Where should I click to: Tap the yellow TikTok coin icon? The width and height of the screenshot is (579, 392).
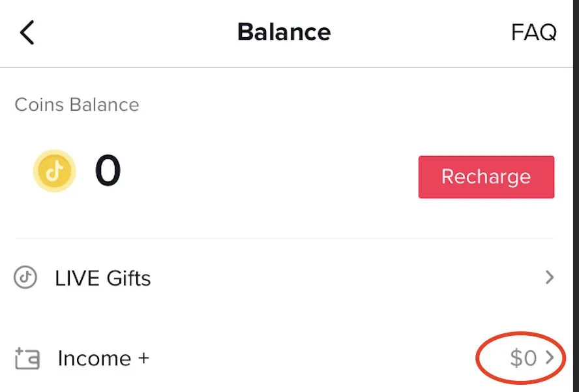[x=55, y=172]
